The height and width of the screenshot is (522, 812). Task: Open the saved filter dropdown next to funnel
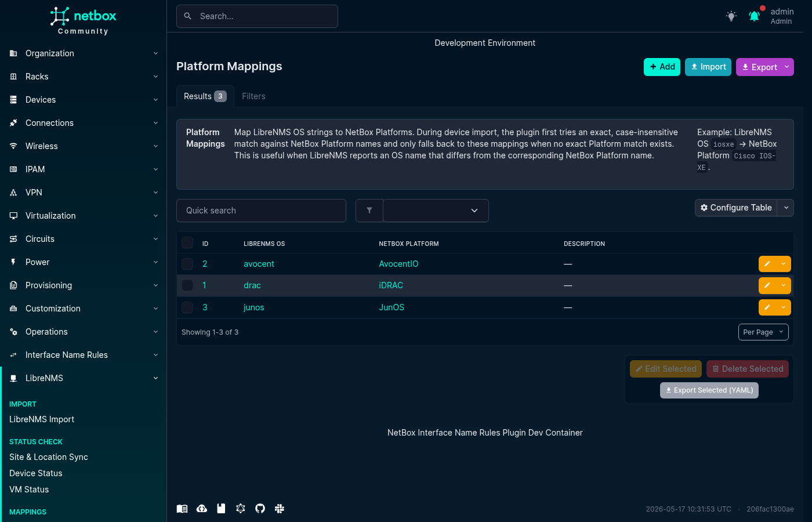pos(436,211)
